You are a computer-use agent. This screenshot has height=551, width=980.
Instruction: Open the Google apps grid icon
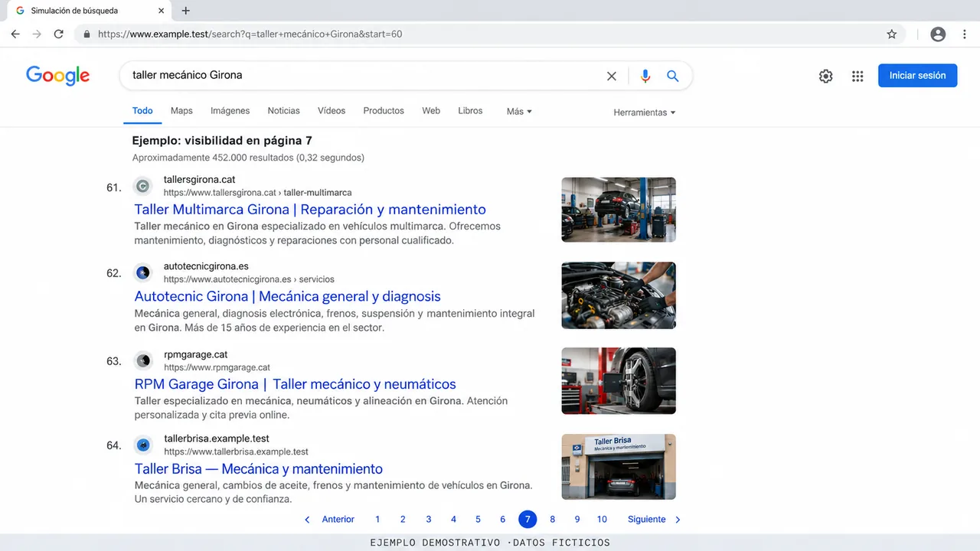857,76
